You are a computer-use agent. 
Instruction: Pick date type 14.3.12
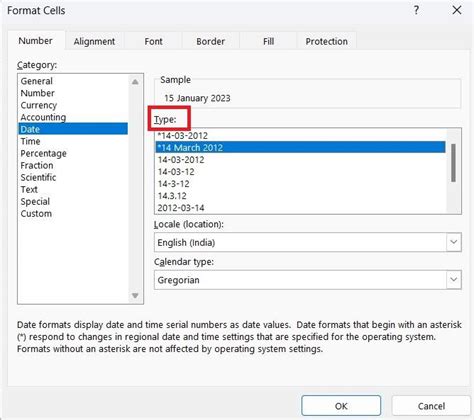301,196
